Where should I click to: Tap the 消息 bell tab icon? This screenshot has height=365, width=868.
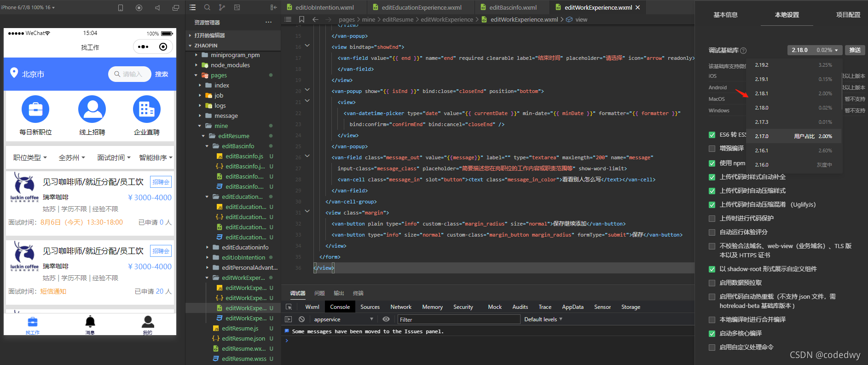[90, 321]
